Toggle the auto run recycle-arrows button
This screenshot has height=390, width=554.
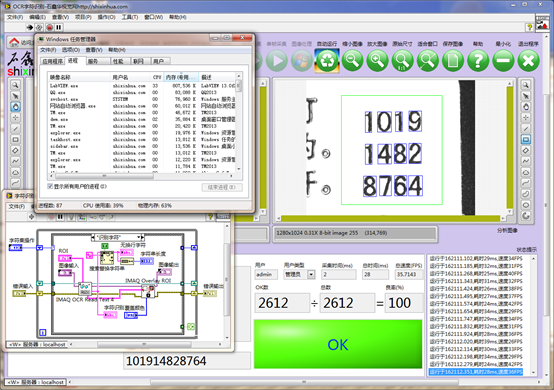tap(327, 61)
